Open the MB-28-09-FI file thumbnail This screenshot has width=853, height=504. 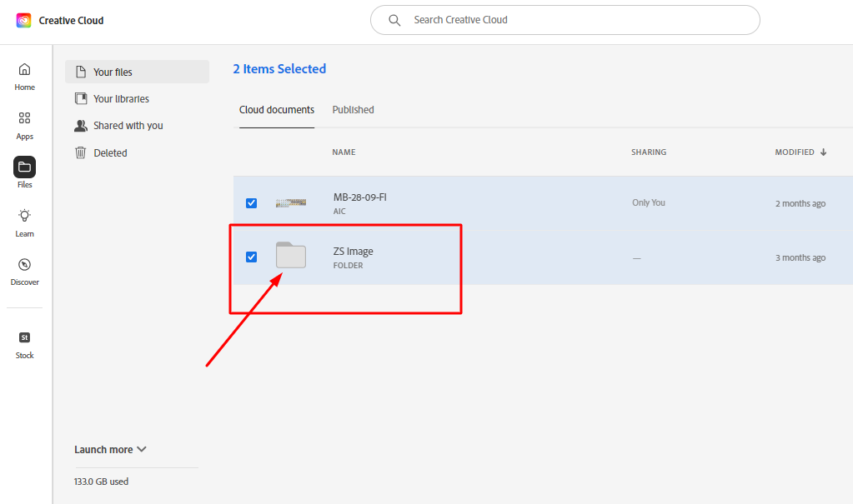point(291,203)
